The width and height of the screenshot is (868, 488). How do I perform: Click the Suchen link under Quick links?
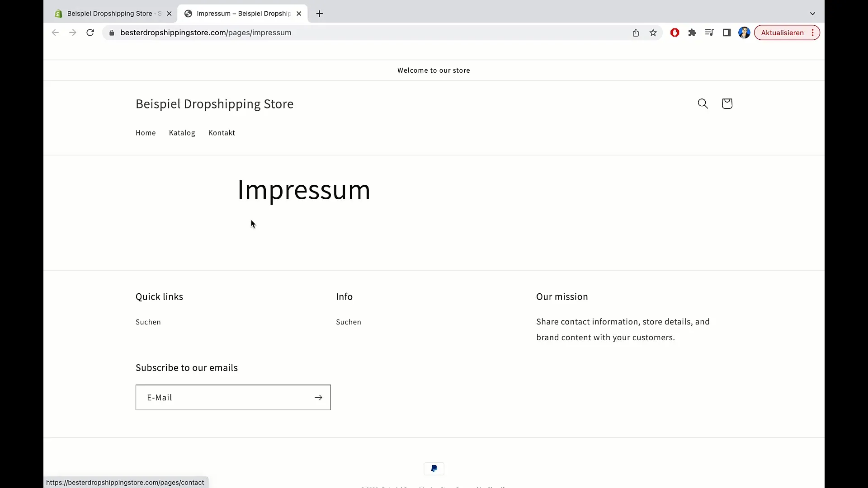click(148, 322)
